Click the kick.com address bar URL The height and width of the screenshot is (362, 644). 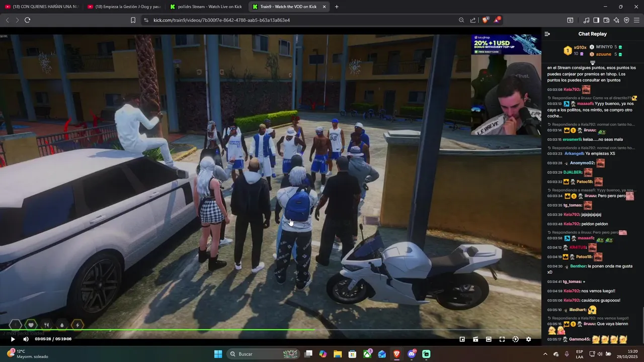pyautogui.click(x=221, y=20)
